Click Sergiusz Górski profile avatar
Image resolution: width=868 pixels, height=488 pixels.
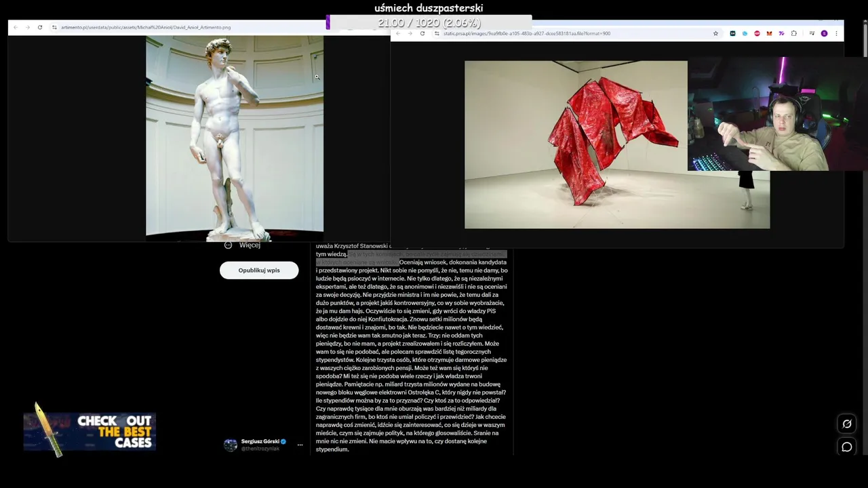tap(231, 445)
